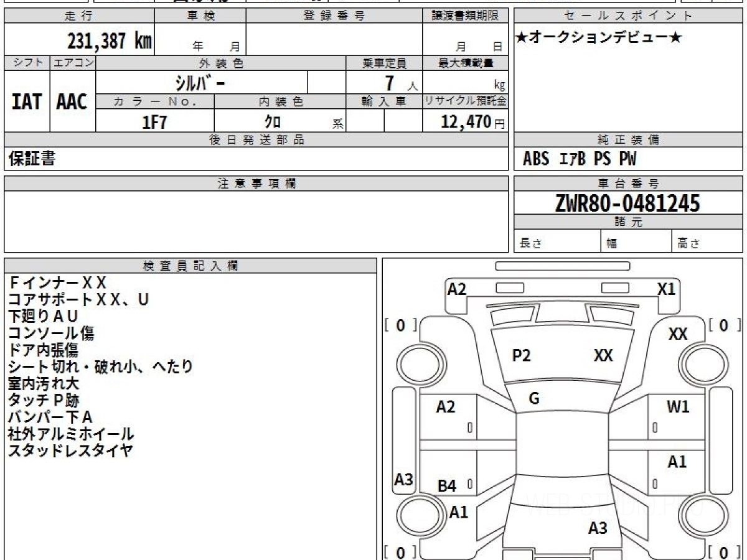747x560 pixels.
Task: Click the 幅 dimension cell
Action: click(636, 241)
